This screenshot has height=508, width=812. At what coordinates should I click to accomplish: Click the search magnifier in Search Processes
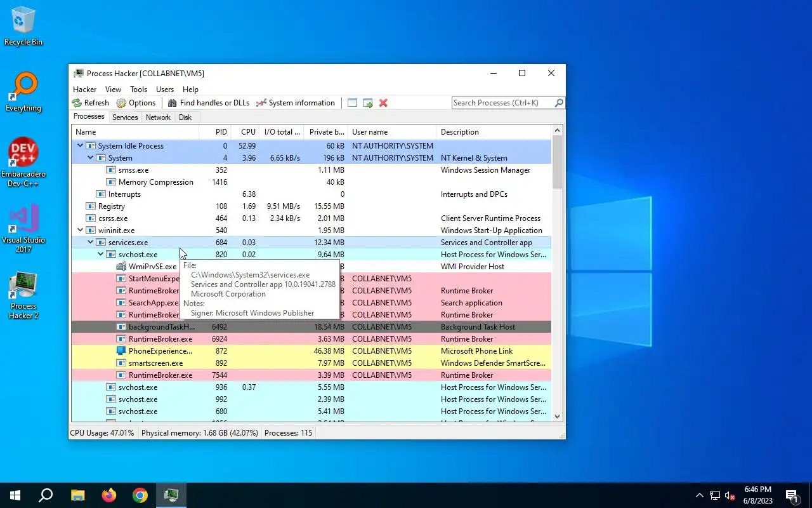[559, 103]
